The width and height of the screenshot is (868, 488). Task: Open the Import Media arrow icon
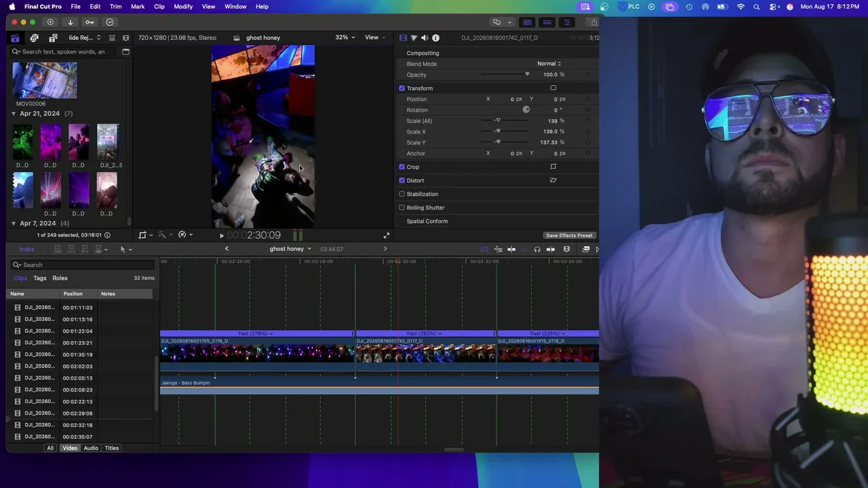70,22
